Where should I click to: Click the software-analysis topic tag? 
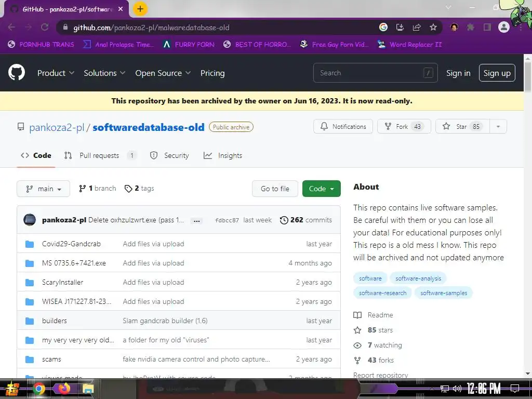tap(418, 278)
